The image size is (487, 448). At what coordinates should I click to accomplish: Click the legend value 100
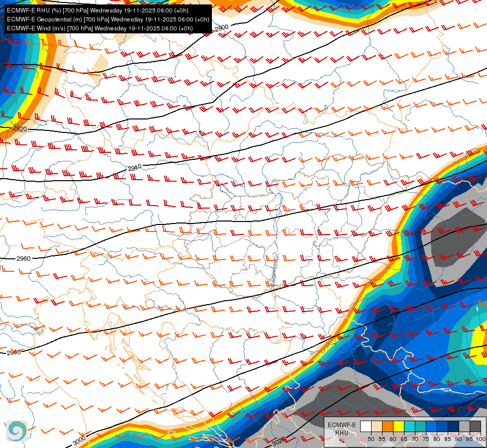click(481, 439)
